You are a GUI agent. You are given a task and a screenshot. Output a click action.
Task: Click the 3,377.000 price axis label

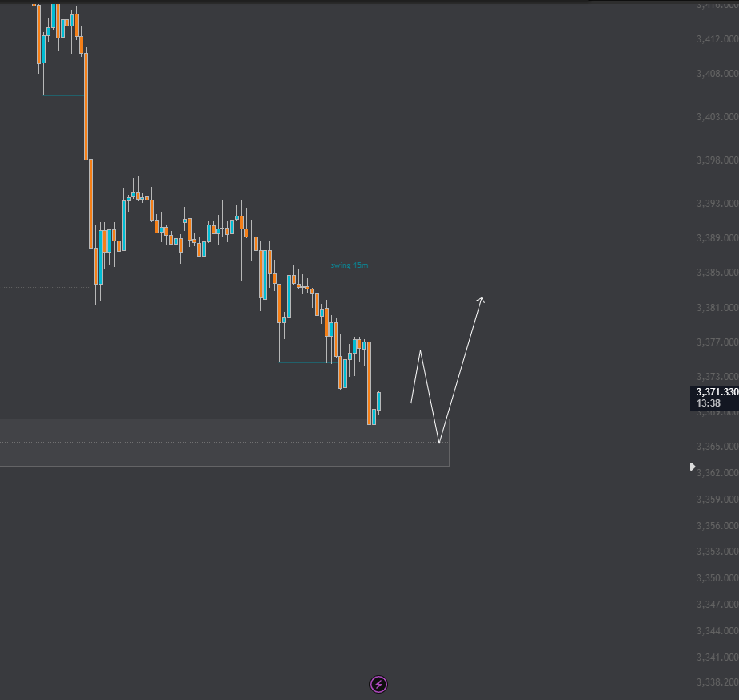pyautogui.click(x=717, y=342)
